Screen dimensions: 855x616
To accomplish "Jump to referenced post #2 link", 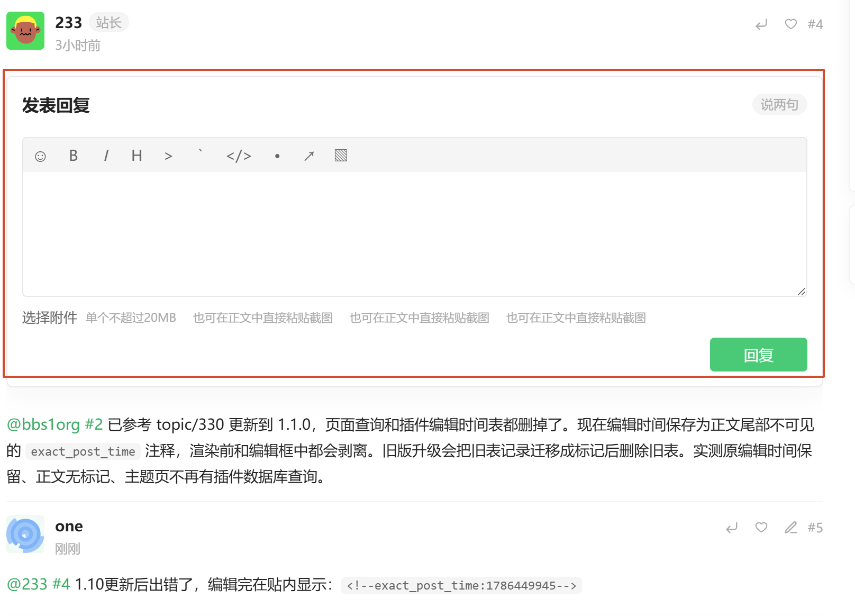I will (94, 424).
